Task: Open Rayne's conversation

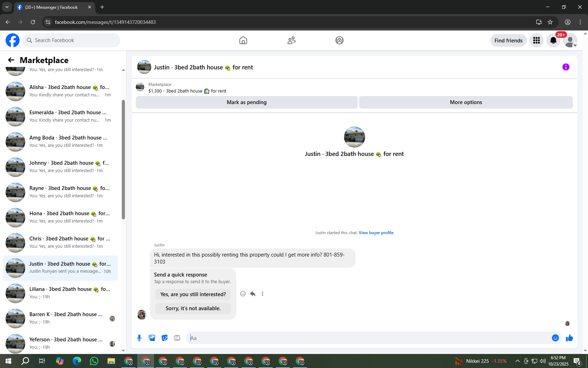Action: point(60,192)
